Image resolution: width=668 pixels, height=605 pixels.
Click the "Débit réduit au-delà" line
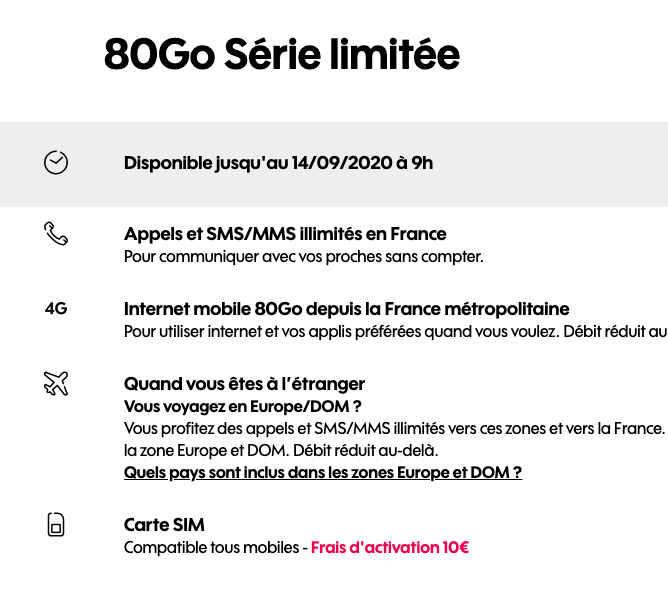(281, 450)
